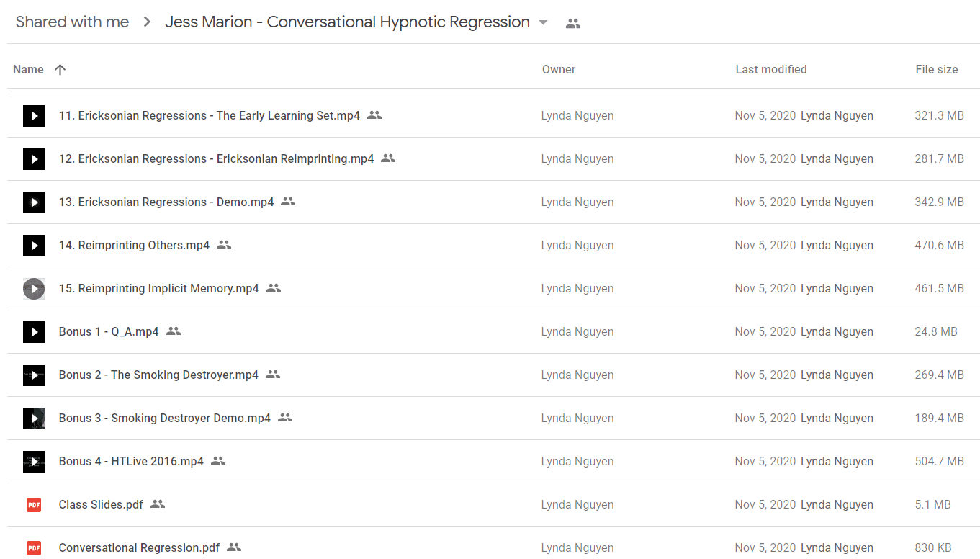Sort by Name column header
Viewport: 980px width, 559px height.
coord(28,69)
